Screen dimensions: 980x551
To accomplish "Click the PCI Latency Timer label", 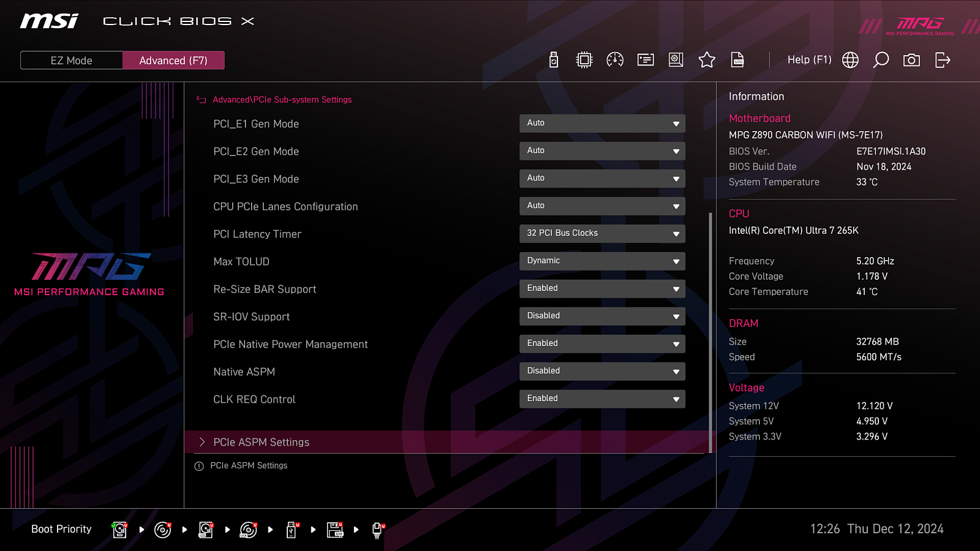I will 257,234.
